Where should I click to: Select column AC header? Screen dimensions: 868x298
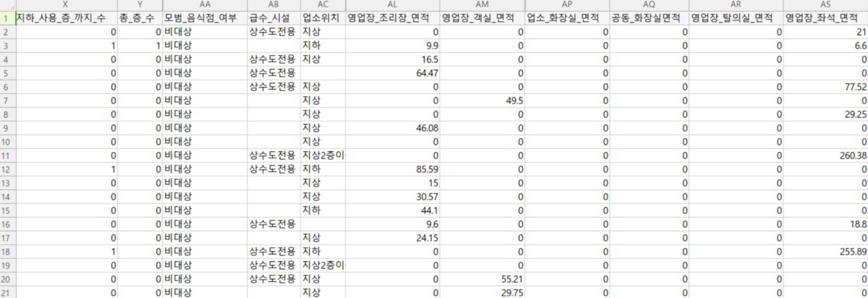(x=323, y=4)
